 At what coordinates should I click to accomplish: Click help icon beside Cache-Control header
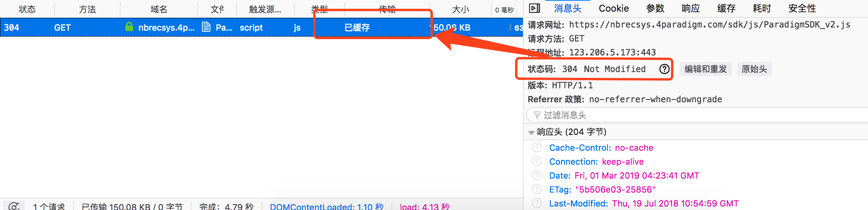coord(537,148)
